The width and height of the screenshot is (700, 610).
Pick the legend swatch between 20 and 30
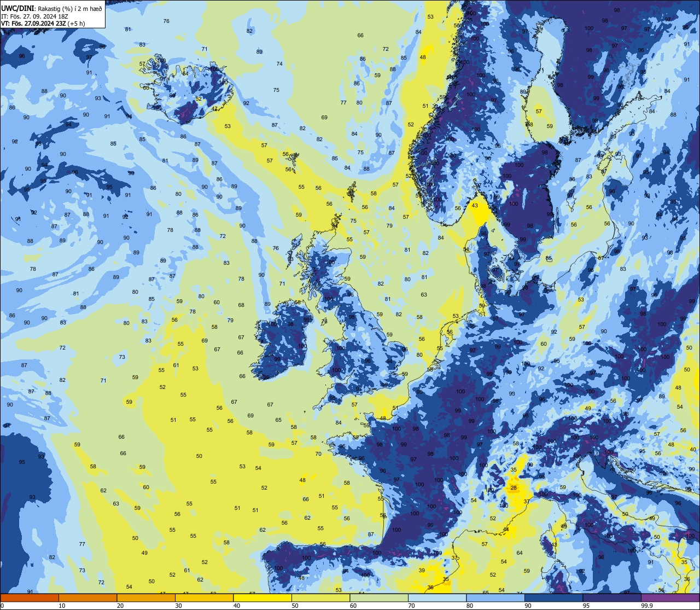[x=146, y=597]
